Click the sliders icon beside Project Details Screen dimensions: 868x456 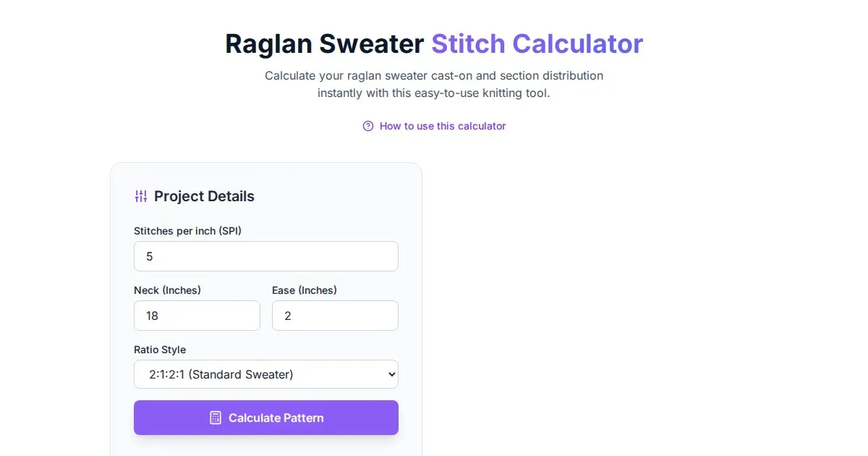coord(141,196)
